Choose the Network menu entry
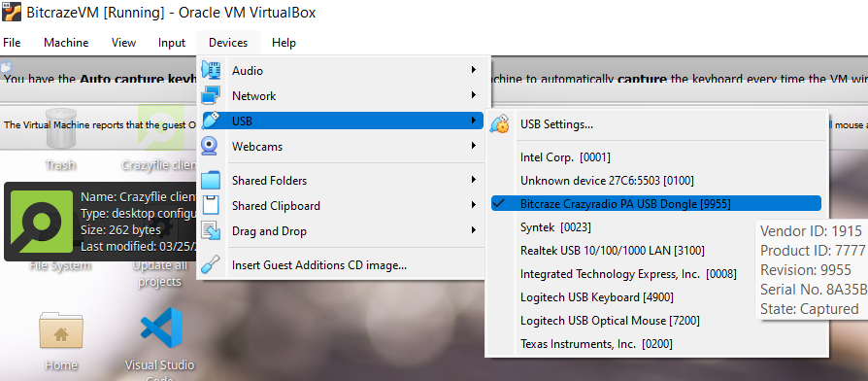 click(343, 96)
